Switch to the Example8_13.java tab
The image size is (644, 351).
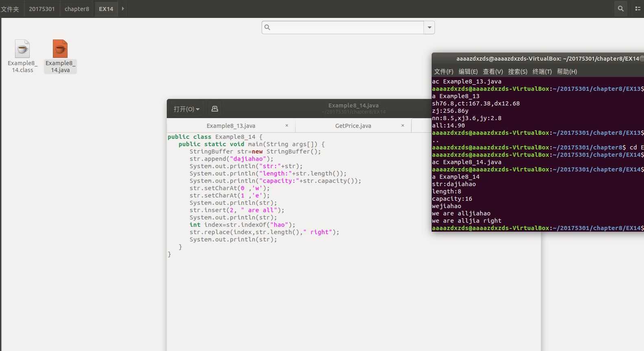[231, 126]
